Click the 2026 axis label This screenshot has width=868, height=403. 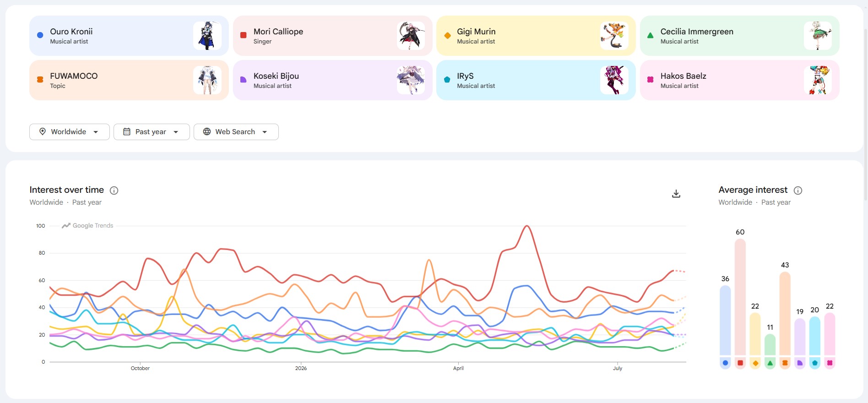(x=301, y=368)
